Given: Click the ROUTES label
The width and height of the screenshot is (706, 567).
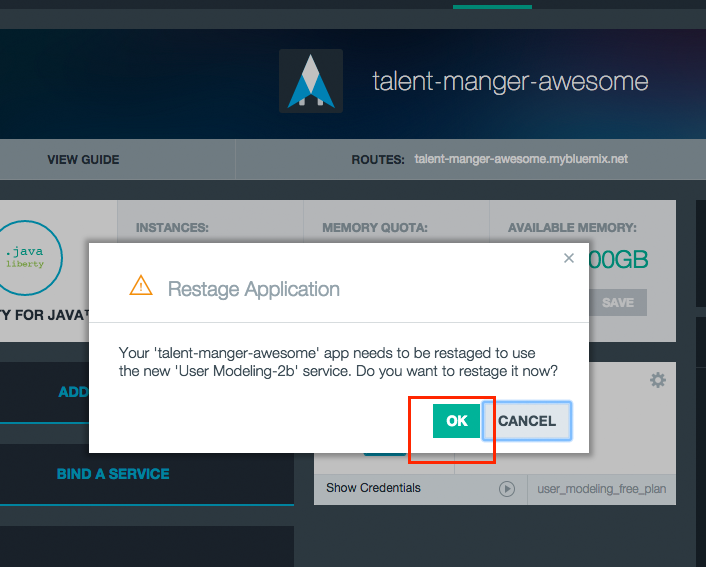Looking at the screenshot, I should tap(378, 159).
